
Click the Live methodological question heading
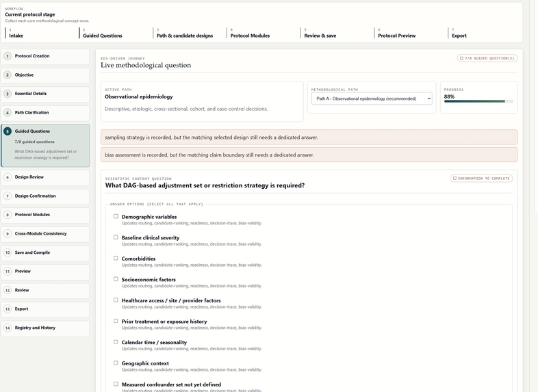click(146, 65)
